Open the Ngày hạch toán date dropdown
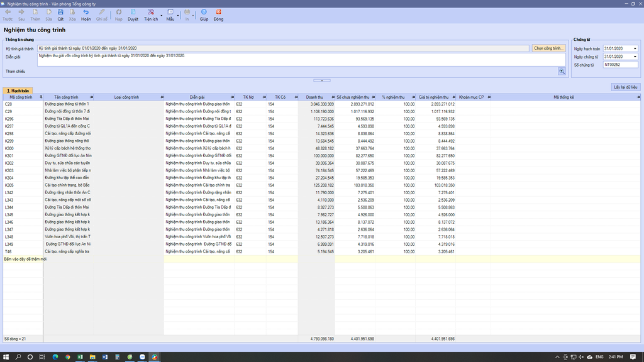This screenshot has width=644, height=362. click(x=635, y=48)
